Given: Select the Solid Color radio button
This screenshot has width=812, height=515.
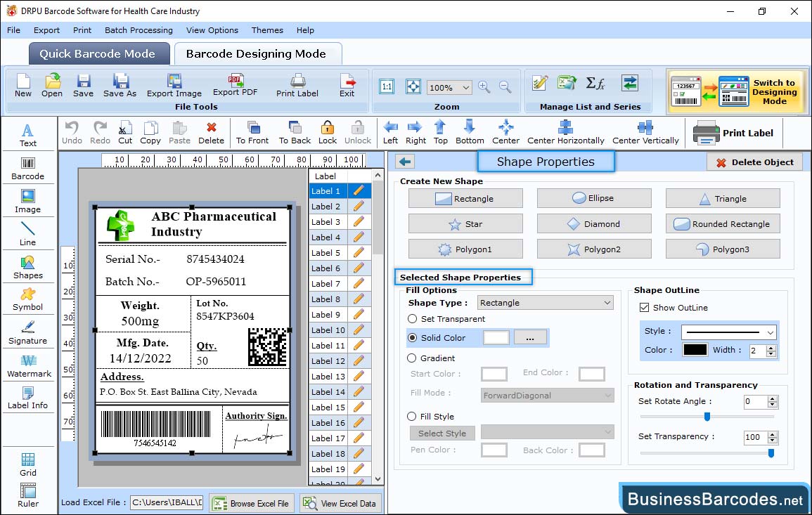Looking at the screenshot, I should pos(412,337).
